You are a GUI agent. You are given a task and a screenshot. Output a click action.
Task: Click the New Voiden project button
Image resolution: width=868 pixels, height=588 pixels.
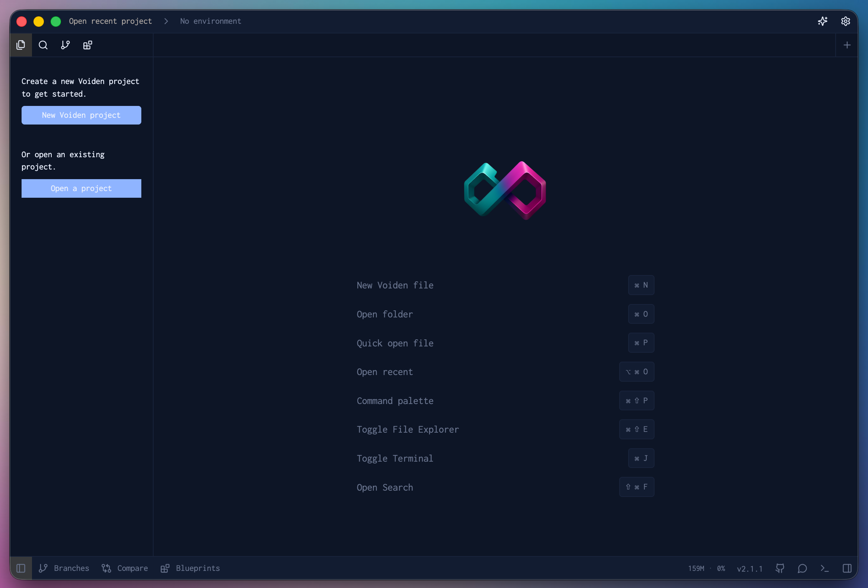tap(81, 115)
